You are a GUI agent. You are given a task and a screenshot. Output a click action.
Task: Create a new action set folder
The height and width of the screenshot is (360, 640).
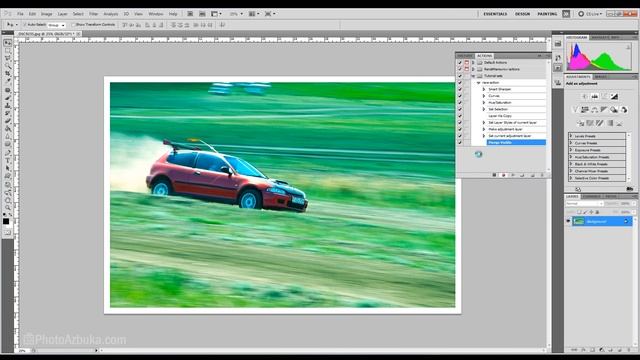pos(522,175)
